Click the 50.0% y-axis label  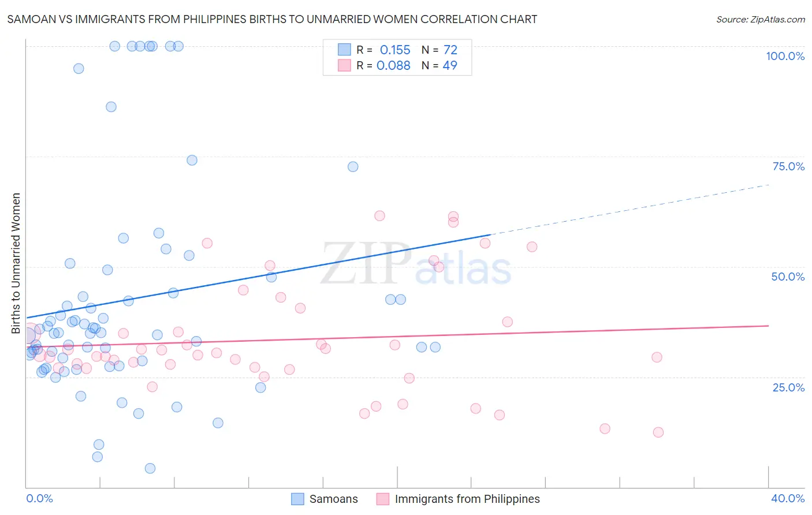pyautogui.click(x=788, y=277)
